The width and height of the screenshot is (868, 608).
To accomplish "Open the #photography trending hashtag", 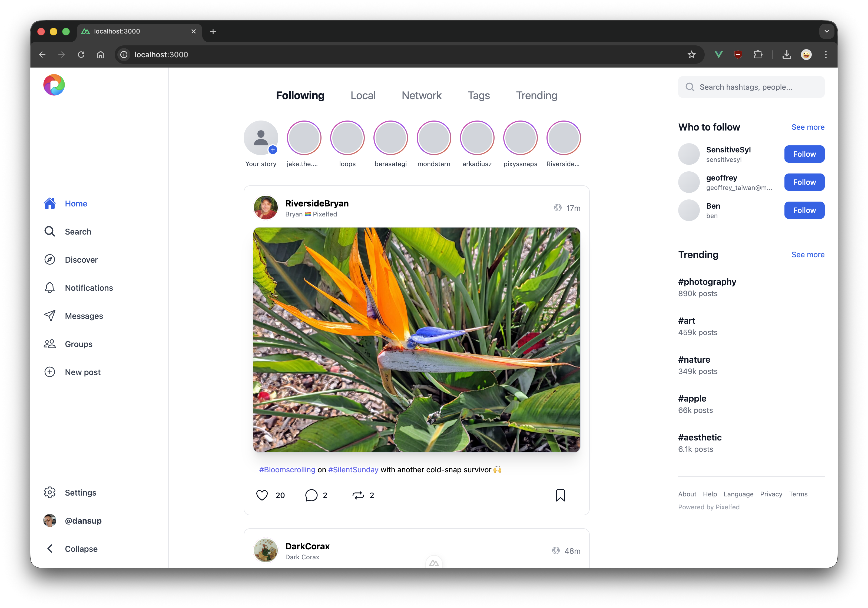I will (x=707, y=282).
